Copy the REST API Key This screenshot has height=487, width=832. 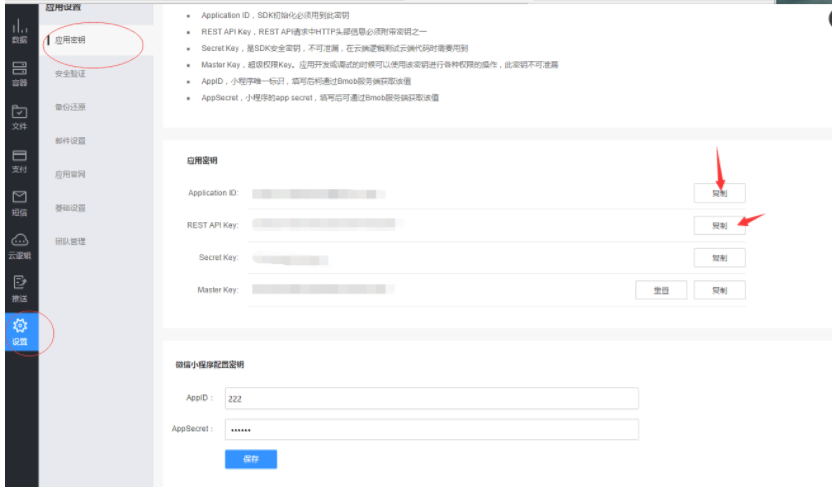(x=719, y=225)
